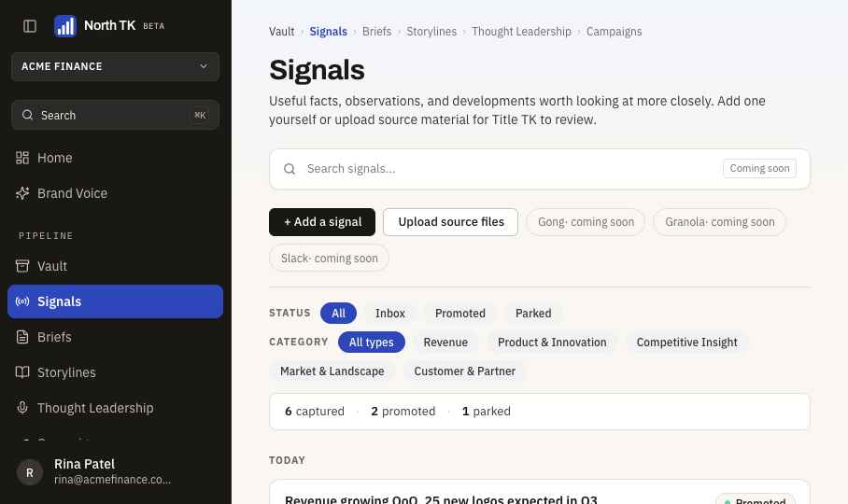
Task: Click the Briefs document icon in the sidebar
Action: point(22,337)
